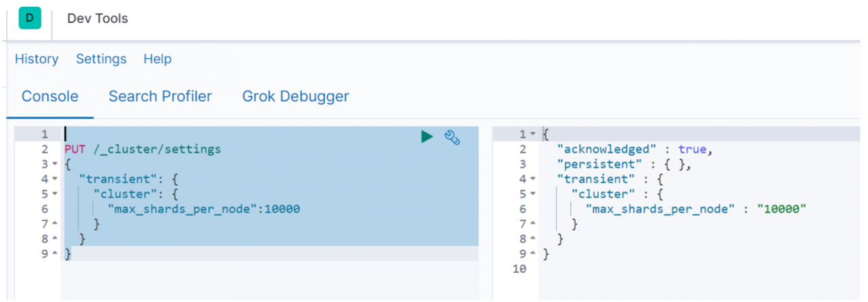Image resolution: width=868 pixels, height=302 pixels.
Task: Open the Settings link
Action: 101,59
